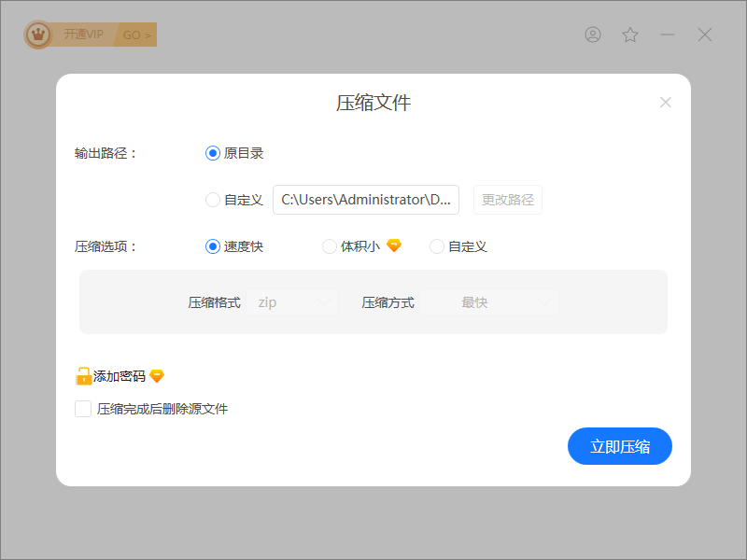
Task: Close the 压缩文件 dialog
Action: pos(666,103)
